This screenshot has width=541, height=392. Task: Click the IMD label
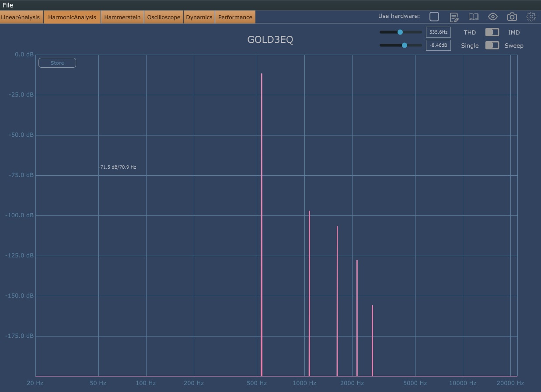514,32
